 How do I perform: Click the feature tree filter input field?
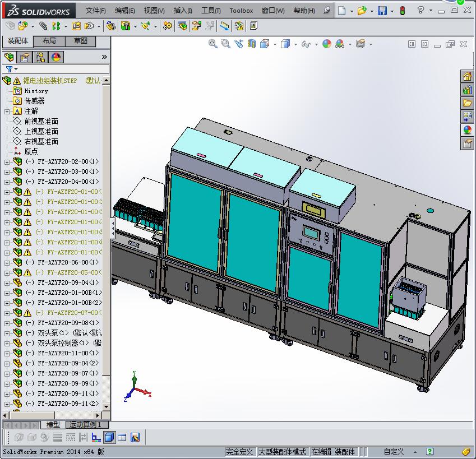[62, 69]
